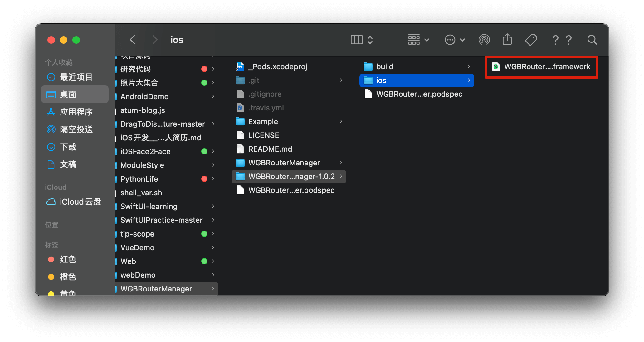Open the Finder search icon
This screenshot has height=342, width=644.
click(592, 40)
